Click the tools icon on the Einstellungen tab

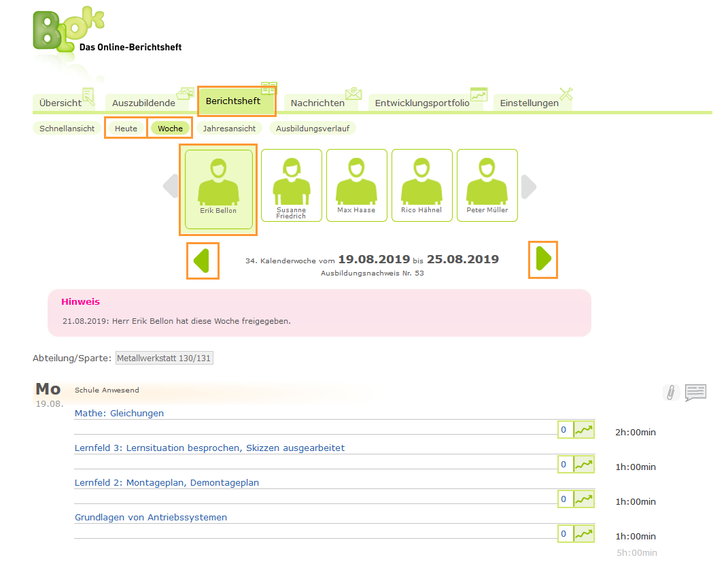(566, 93)
